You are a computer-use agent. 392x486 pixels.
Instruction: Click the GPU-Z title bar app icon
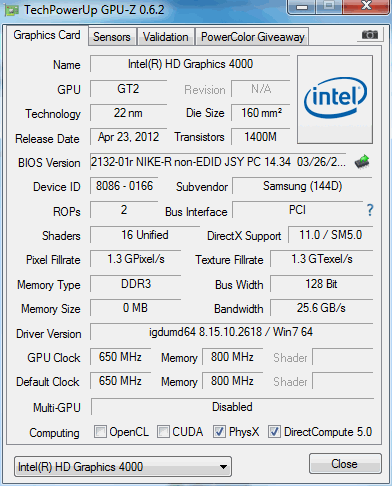coord(12,11)
